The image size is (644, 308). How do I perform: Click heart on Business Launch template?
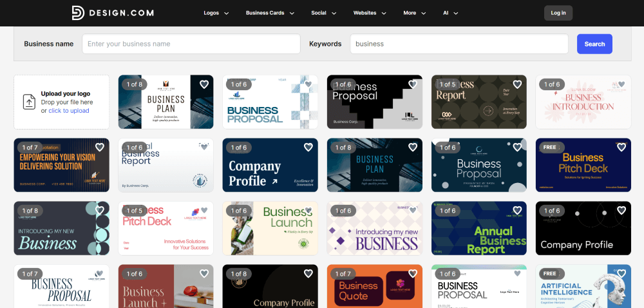[x=308, y=211]
